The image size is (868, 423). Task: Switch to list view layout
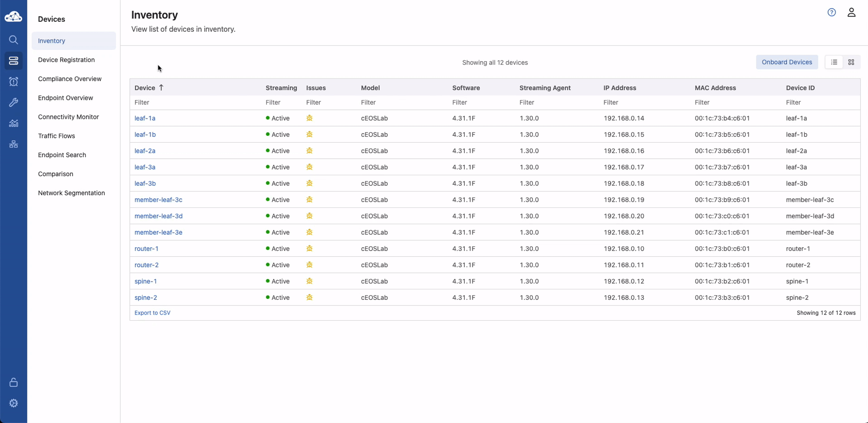coord(834,62)
